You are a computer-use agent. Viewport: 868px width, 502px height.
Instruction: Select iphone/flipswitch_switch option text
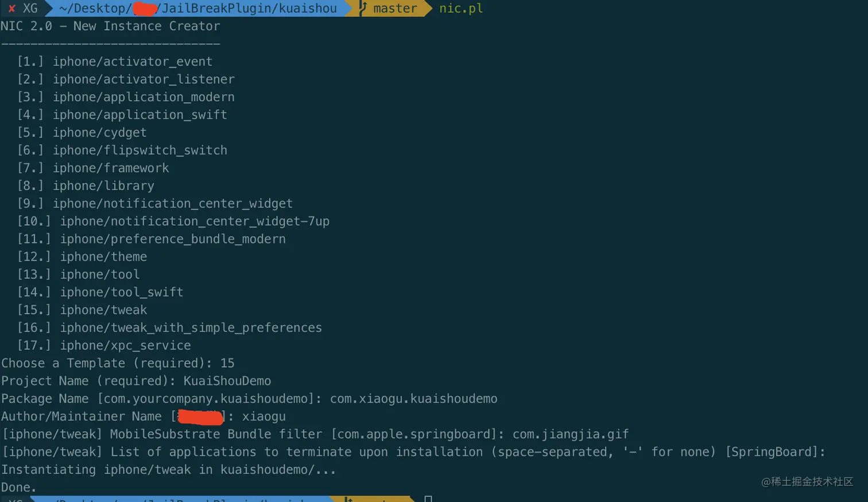140,150
